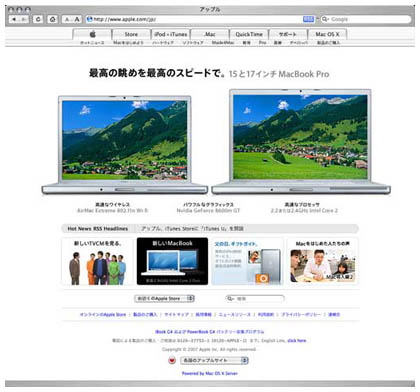Select the QuickTime tab
Screen dimensions: 420x392
coord(249,34)
